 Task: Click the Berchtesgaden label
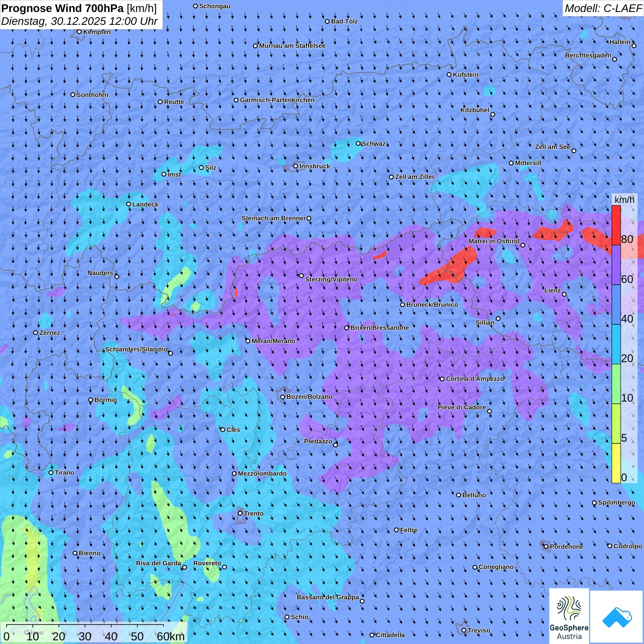(588, 55)
